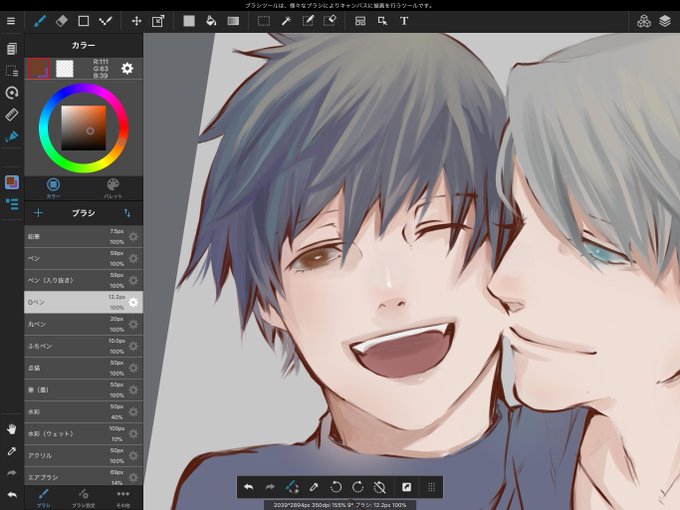Select the rectangular Selection tool
The height and width of the screenshot is (510, 680).
point(264,21)
